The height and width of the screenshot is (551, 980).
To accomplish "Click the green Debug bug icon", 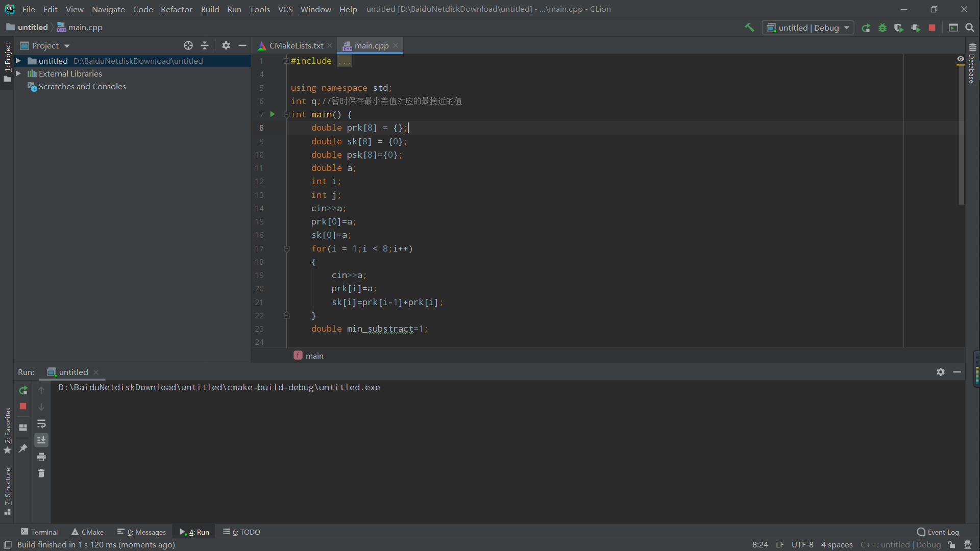I will [x=883, y=28].
